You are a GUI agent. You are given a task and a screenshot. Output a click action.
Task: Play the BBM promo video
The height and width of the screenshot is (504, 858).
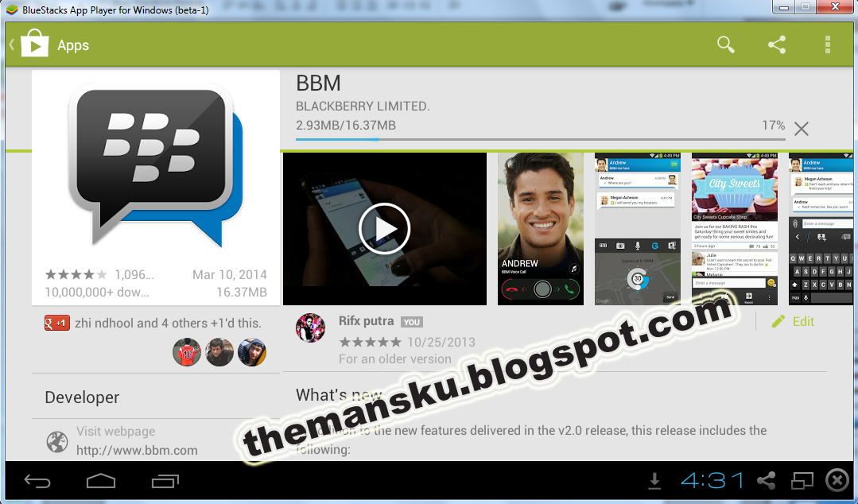pyautogui.click(x=385, y=229)
